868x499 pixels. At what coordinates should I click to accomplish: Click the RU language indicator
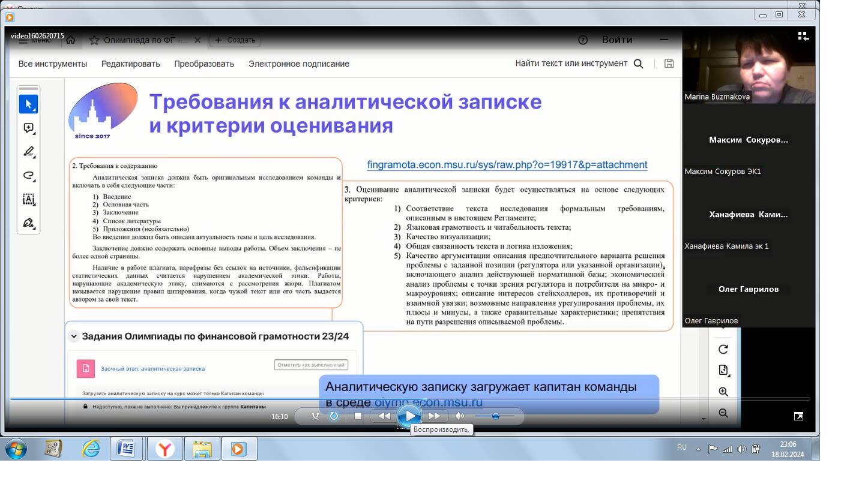(682, 447)
